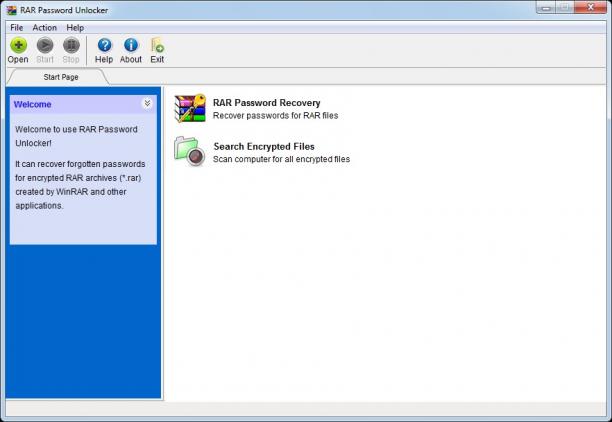Open Help via blue question mark icon
This screenshot has width=612, height=422.
tap(104, 45)
